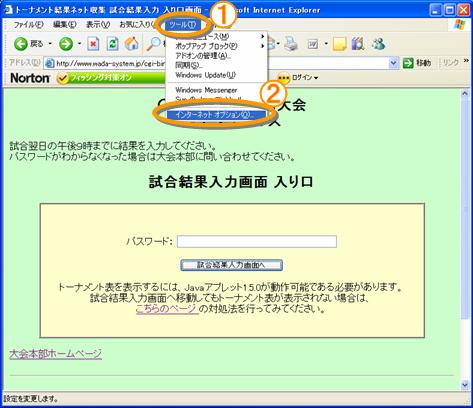
Task: Click the red X Stop icon
Action: point(93,44)
